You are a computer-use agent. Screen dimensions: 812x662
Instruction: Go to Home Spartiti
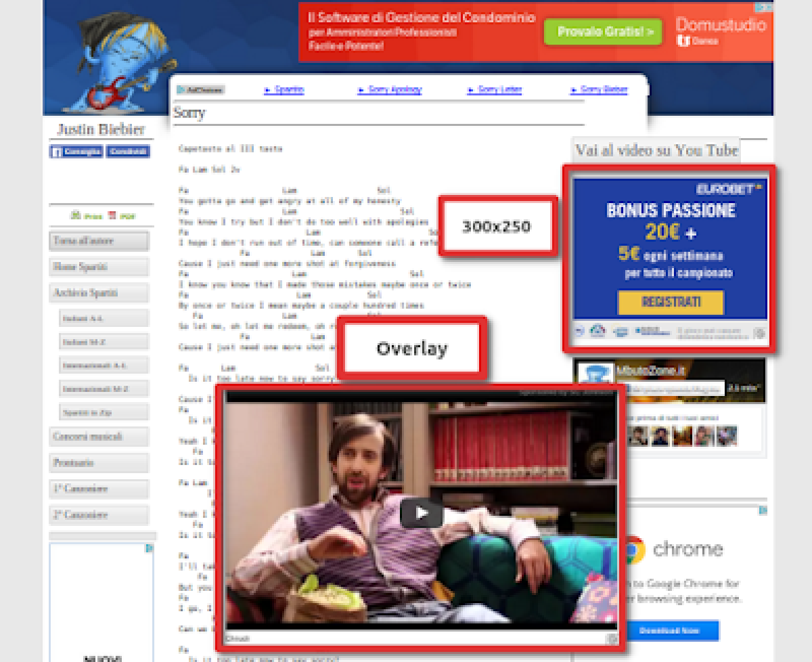99,267
